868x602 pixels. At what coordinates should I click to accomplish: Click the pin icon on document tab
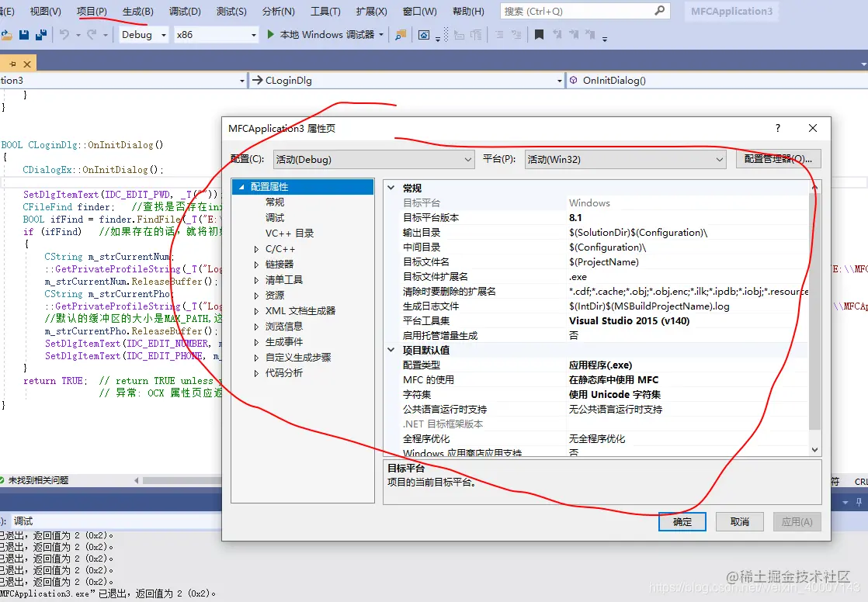pyautogui.click(x=12, y=64)
